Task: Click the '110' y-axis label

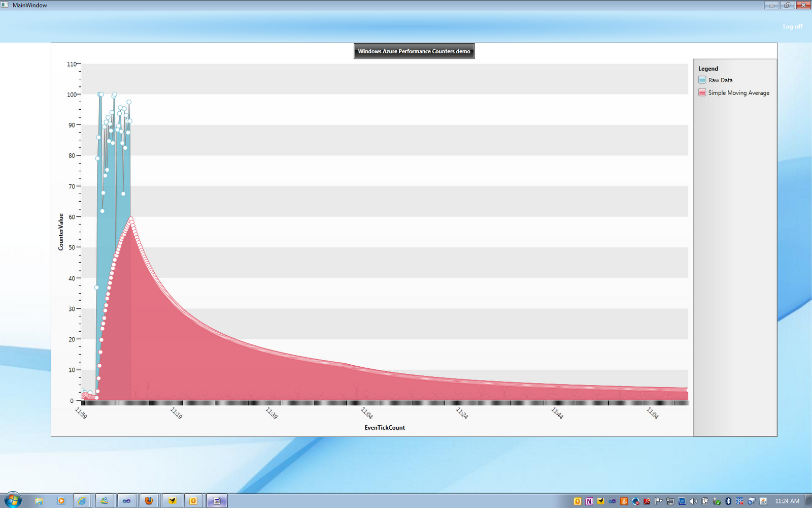Action: [72, 64]
